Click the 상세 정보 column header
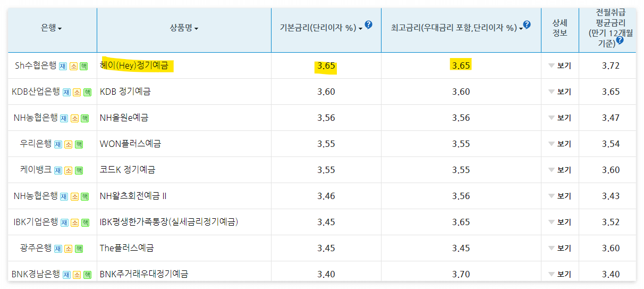 tap(560, 28)
